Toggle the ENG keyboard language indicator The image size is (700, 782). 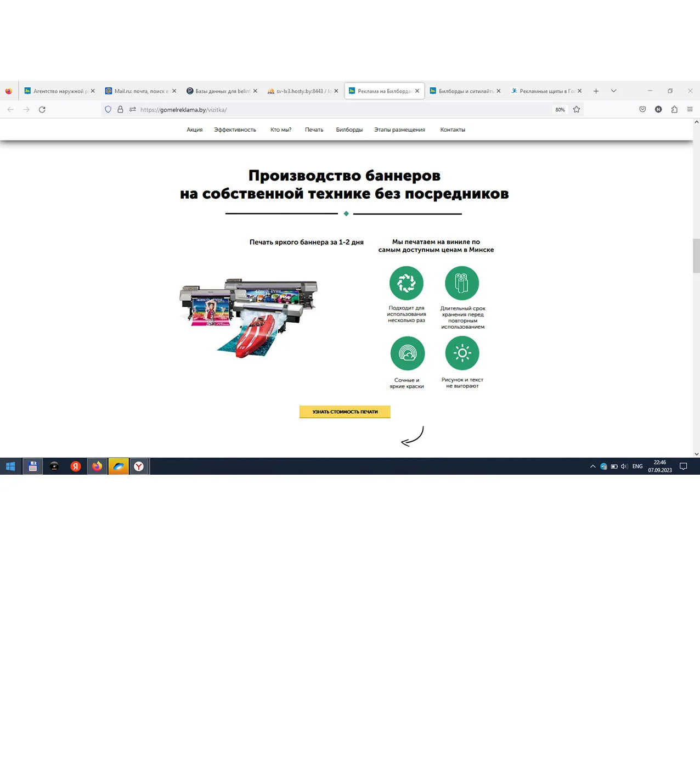[x=637, y=466]
